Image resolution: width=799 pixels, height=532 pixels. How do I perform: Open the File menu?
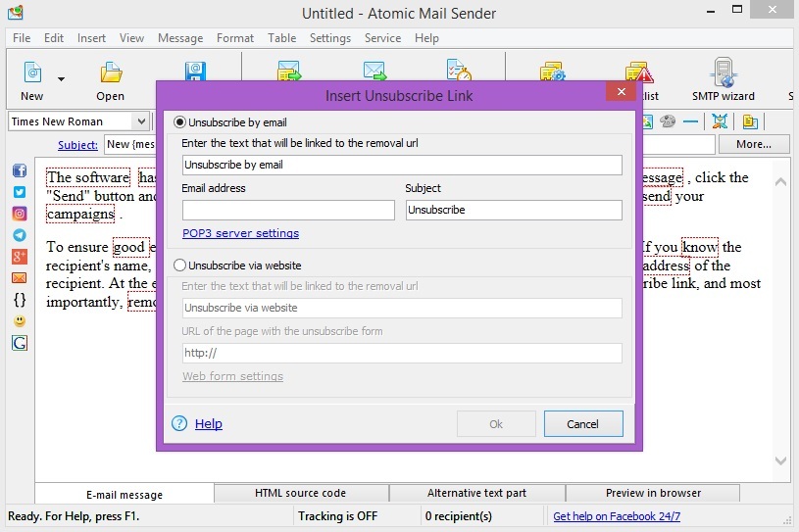pos(22,38)
